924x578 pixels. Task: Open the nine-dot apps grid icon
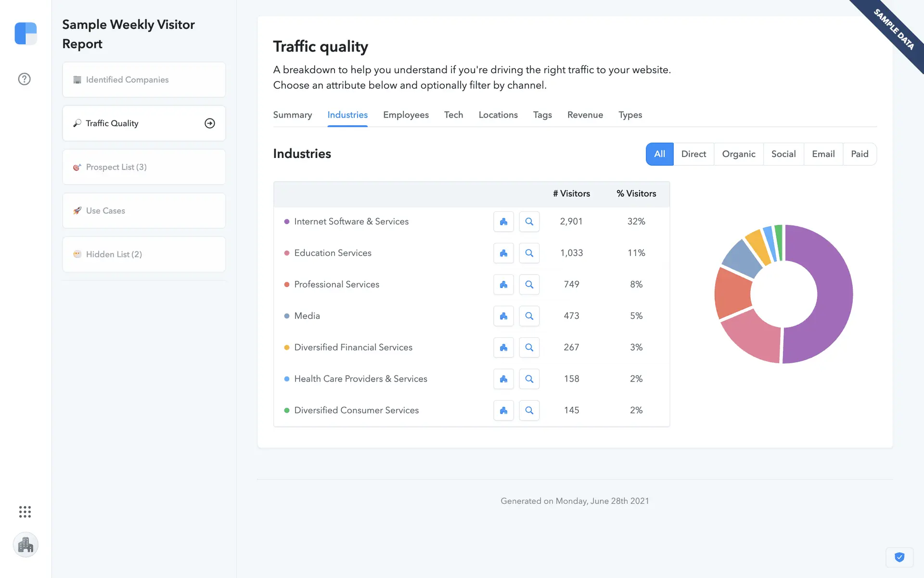[25, 512]
